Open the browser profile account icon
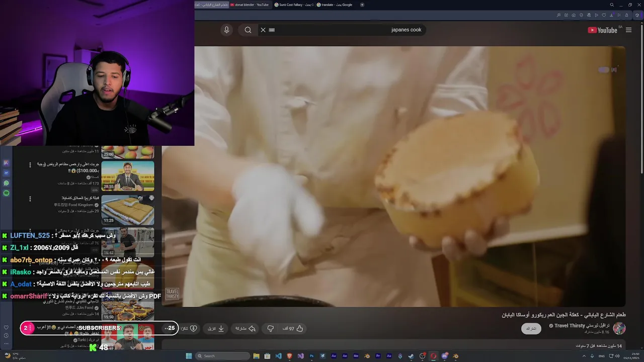The height and width of the screenshot is (362, 644). (x=626, y=15)
